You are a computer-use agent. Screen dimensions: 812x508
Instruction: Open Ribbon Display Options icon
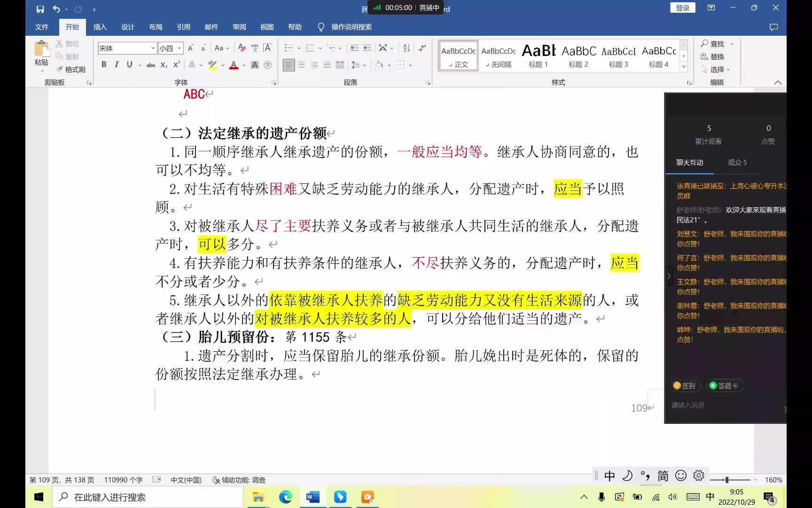pos(711,8)
